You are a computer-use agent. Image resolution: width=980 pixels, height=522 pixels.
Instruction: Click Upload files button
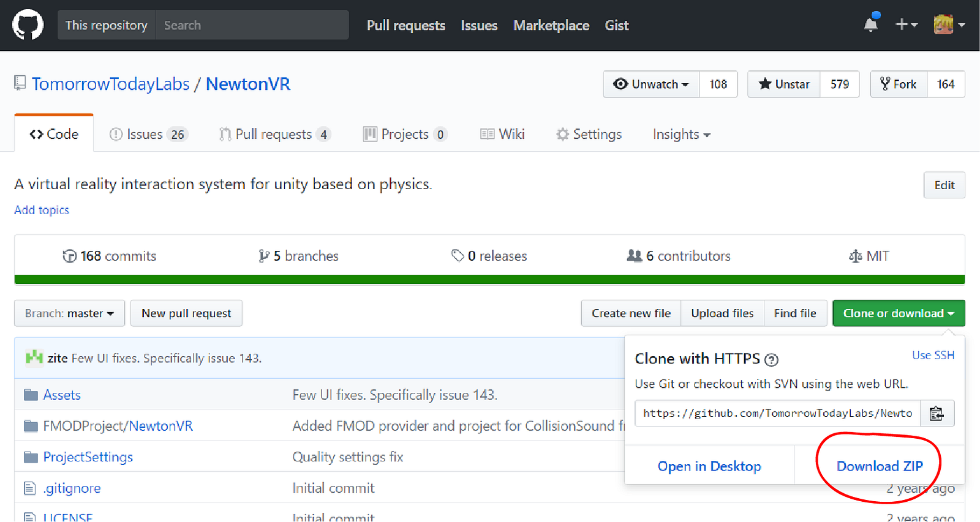pos(722,313)
